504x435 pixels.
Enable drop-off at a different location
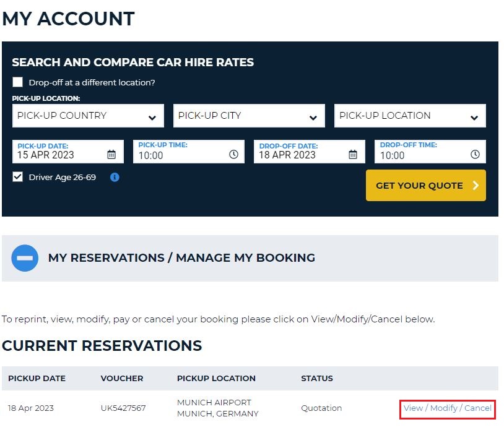17,82
